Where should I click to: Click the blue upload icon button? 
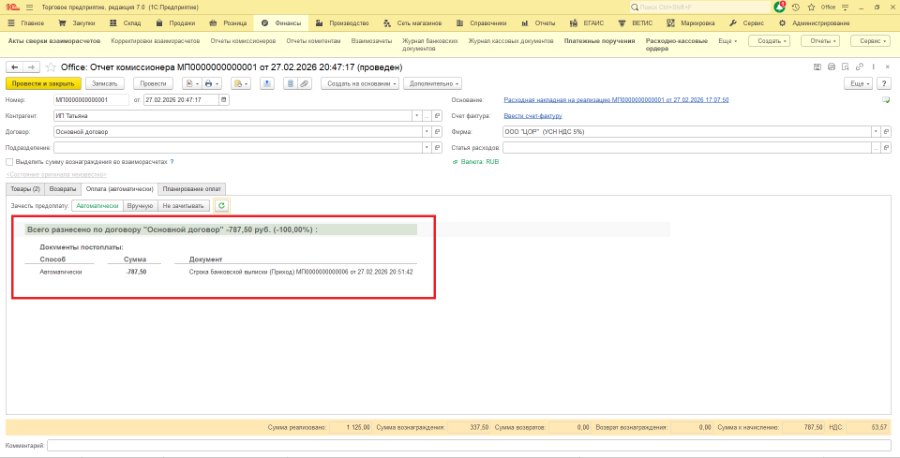(x=267, y=84)
